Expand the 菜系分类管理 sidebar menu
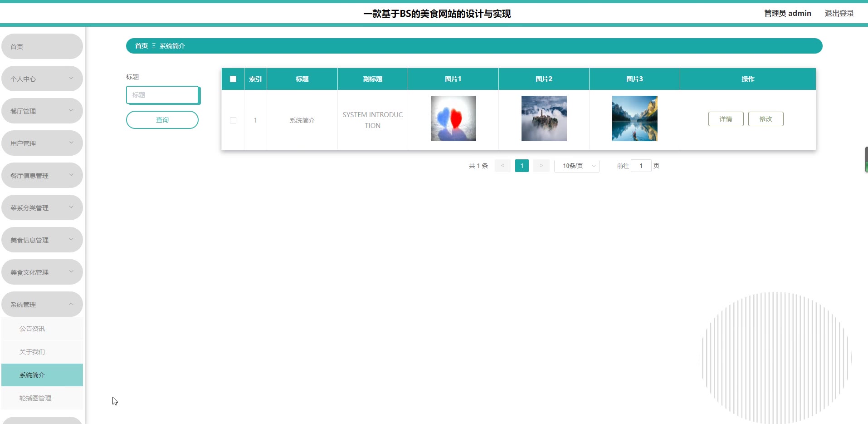Viewport: 868px width, 424px height. (42, 207)
